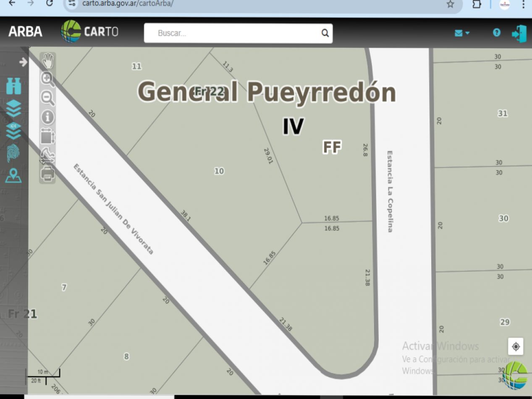Activate the info identify tool

pyautogui.click(x=47, y=117)
